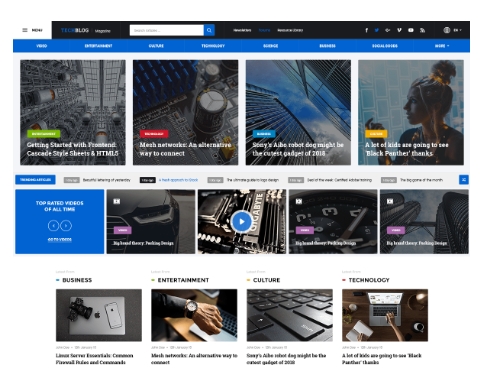Click the GO TO VIDEOS link

pos(60,239)
